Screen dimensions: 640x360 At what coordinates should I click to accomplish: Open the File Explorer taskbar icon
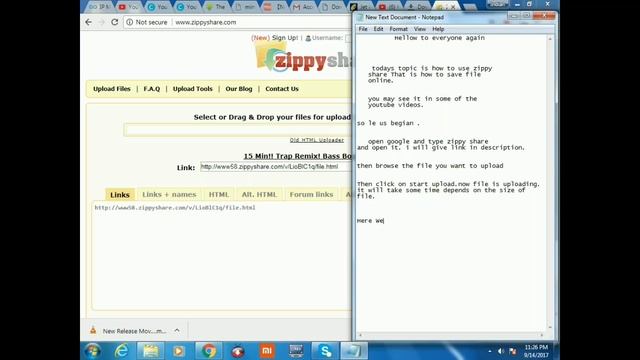click(151, 351)
